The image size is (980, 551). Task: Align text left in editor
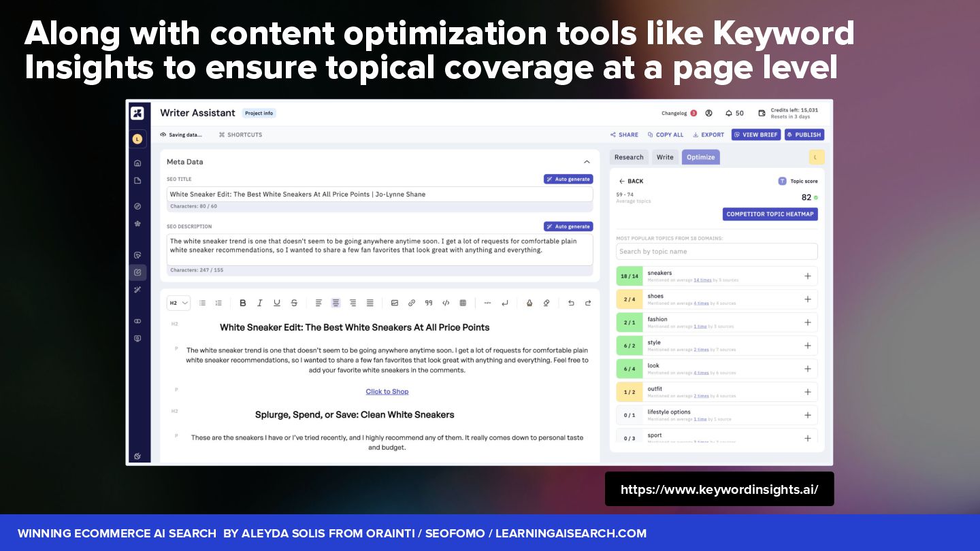(x=318, y=303)
